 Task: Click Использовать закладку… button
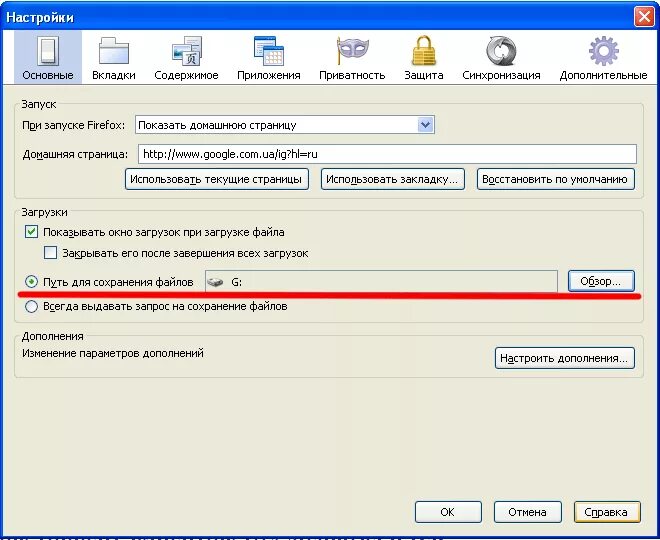[x=392, y=179]
